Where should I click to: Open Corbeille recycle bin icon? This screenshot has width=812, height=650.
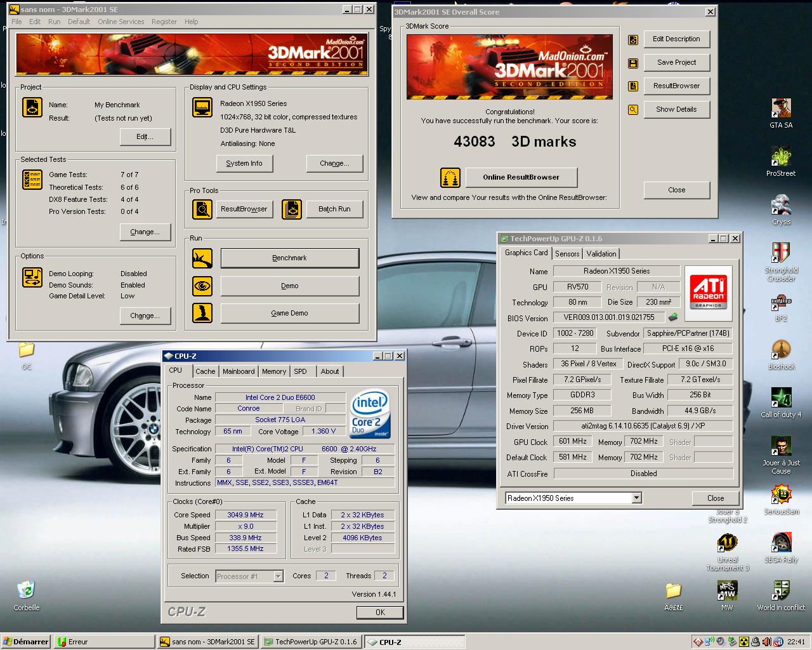click(x=26, y=595)
